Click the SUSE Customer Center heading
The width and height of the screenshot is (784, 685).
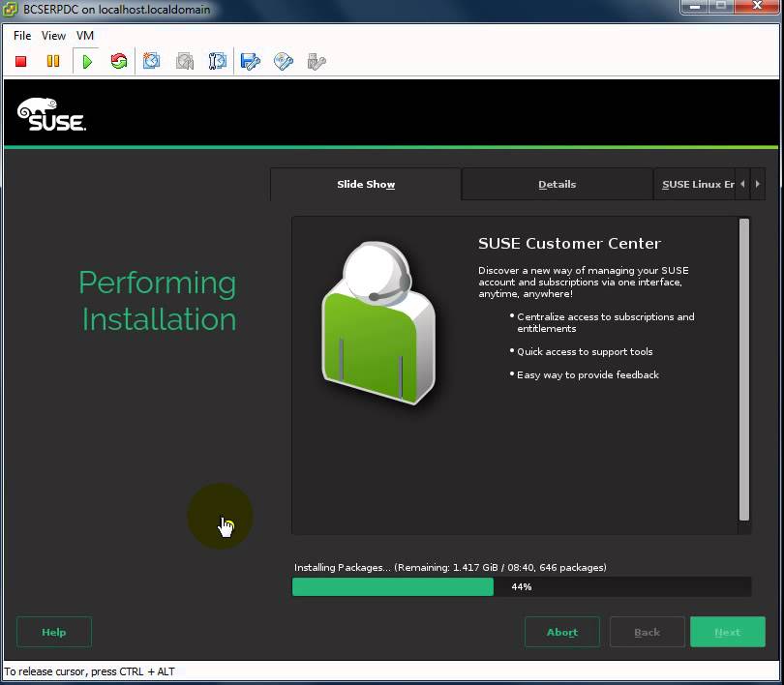(569, 243)
